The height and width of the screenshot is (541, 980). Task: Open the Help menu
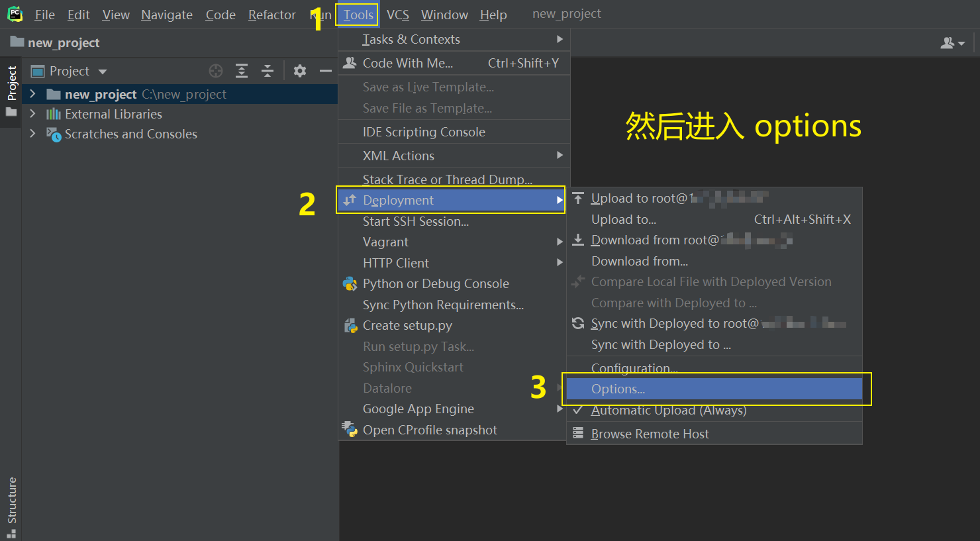click(x=493, y=15)
